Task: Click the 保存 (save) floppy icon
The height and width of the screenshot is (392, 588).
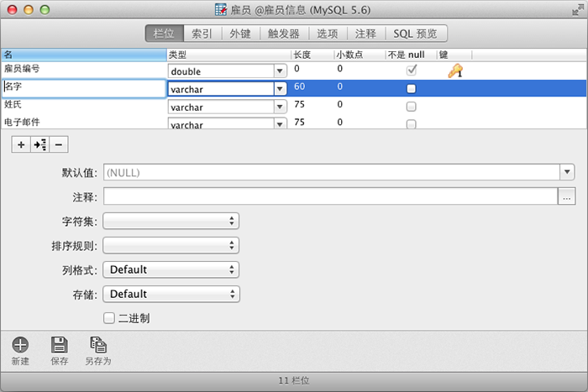Action: pyautogui.click(x=60, y=344)
